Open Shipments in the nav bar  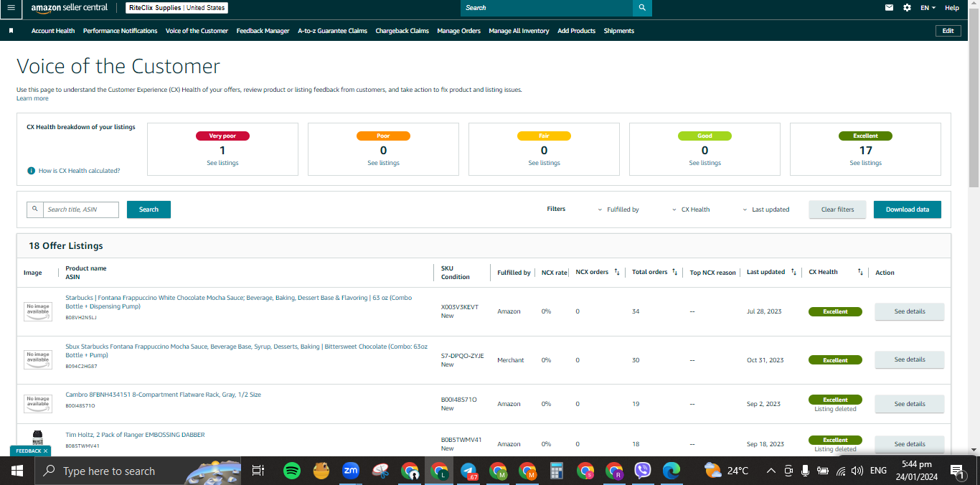pos(618,31)
